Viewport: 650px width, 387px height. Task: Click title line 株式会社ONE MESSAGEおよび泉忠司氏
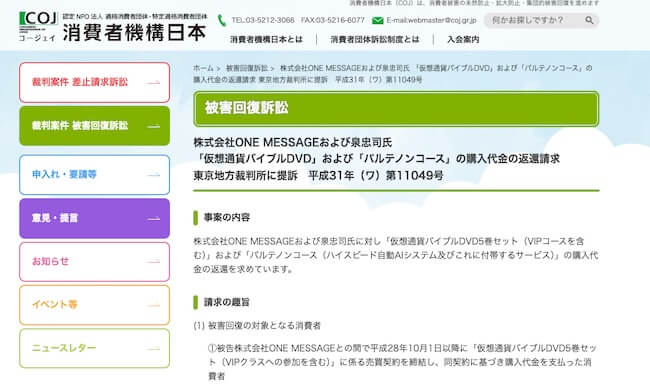pyautogui.click(x=293, y=143)
